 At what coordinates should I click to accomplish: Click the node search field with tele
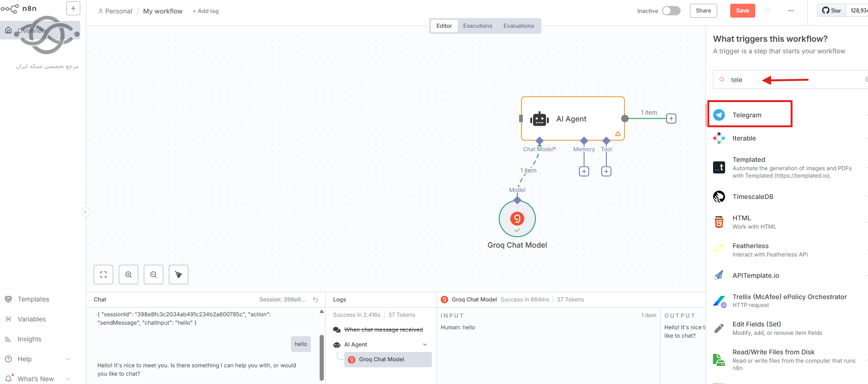(x=791, y=80)
